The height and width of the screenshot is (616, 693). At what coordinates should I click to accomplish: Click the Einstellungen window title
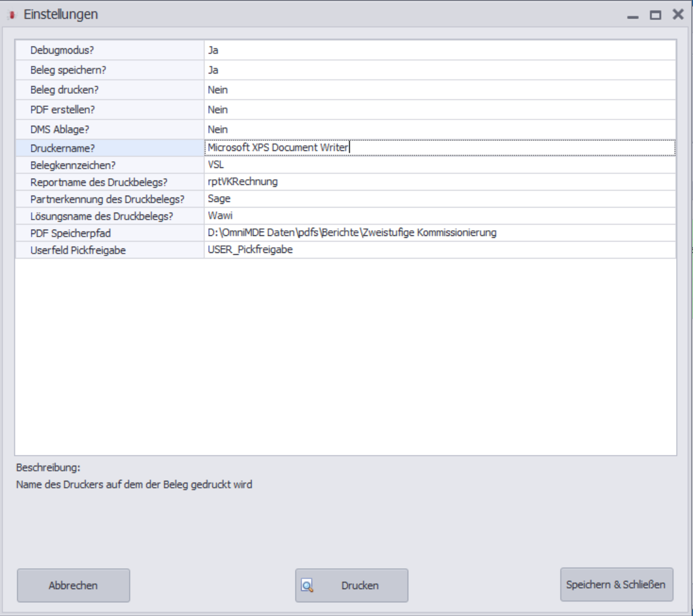[60, 14]
